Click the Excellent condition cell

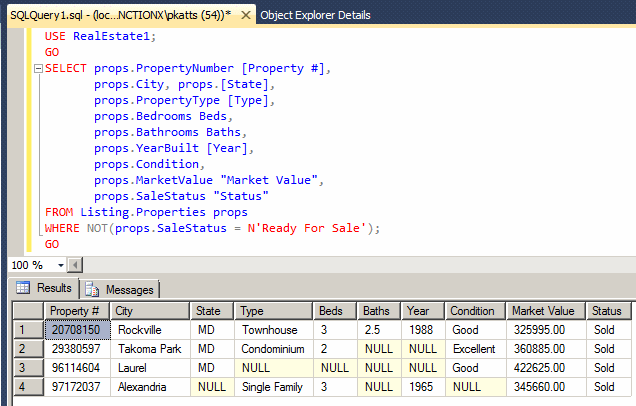(475, 349)
